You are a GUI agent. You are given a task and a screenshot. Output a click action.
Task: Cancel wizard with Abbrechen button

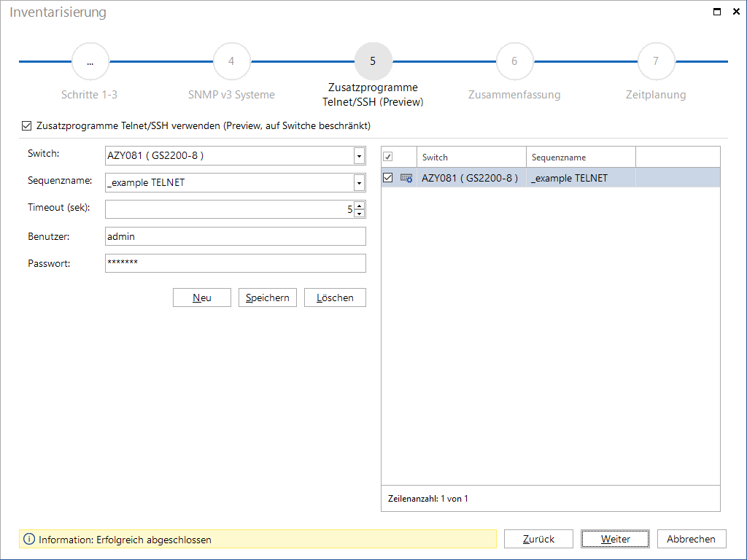692,539
